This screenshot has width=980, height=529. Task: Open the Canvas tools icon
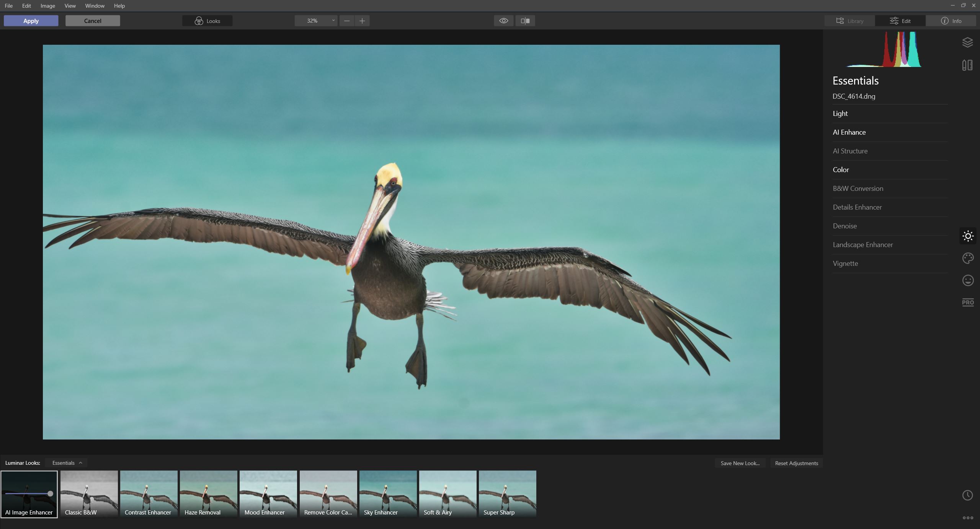coord(967,65)
